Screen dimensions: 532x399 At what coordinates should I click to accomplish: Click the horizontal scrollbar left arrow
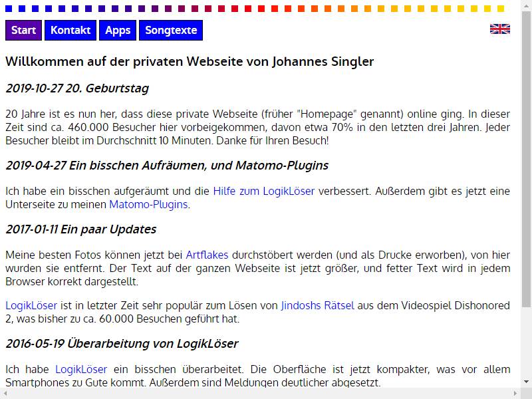(x=5, y=394)
